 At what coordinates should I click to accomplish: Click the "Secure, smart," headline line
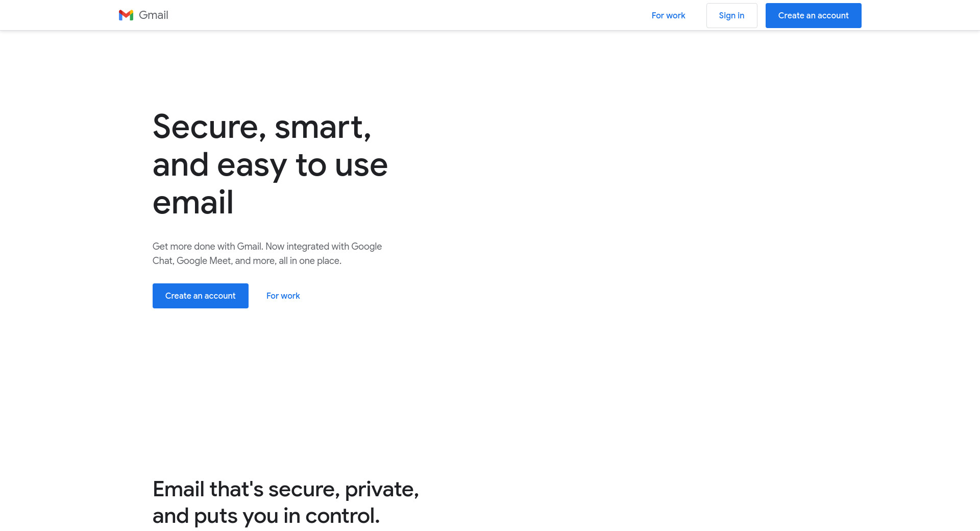261,127
